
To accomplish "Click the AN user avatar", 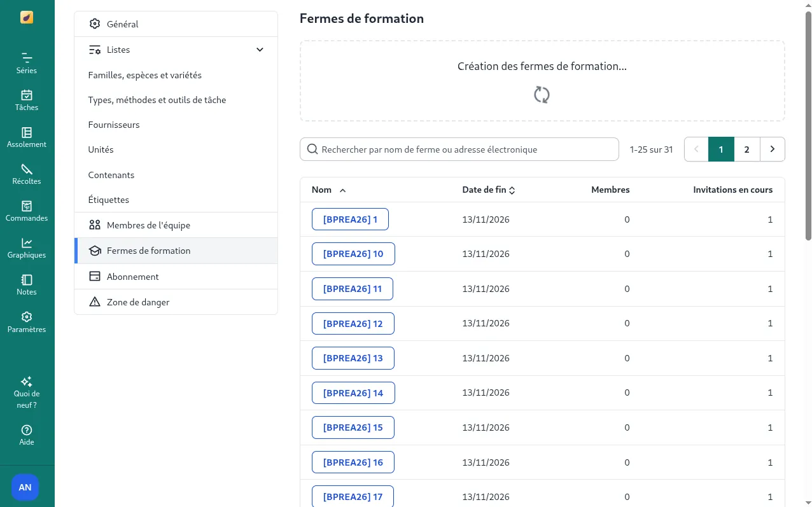I will click(25, 487).
